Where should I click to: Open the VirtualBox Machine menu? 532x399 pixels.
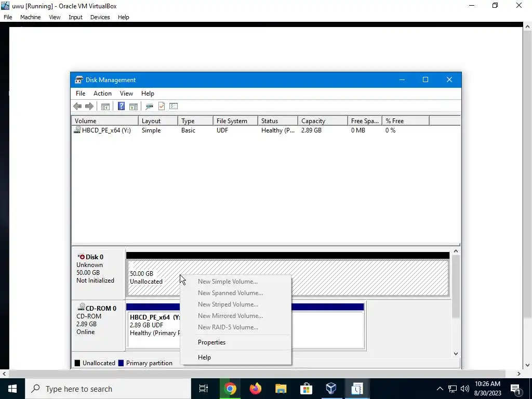pos(30,17)
